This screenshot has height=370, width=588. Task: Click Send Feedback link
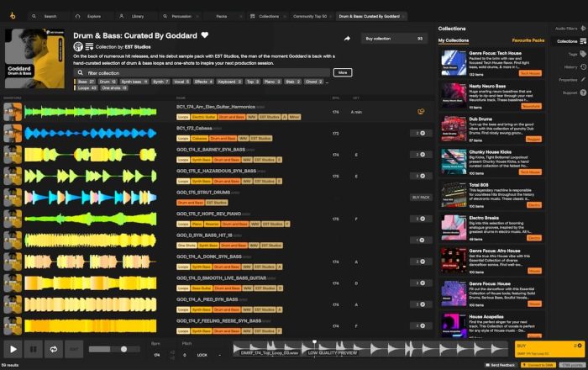[x=500, y=365]
